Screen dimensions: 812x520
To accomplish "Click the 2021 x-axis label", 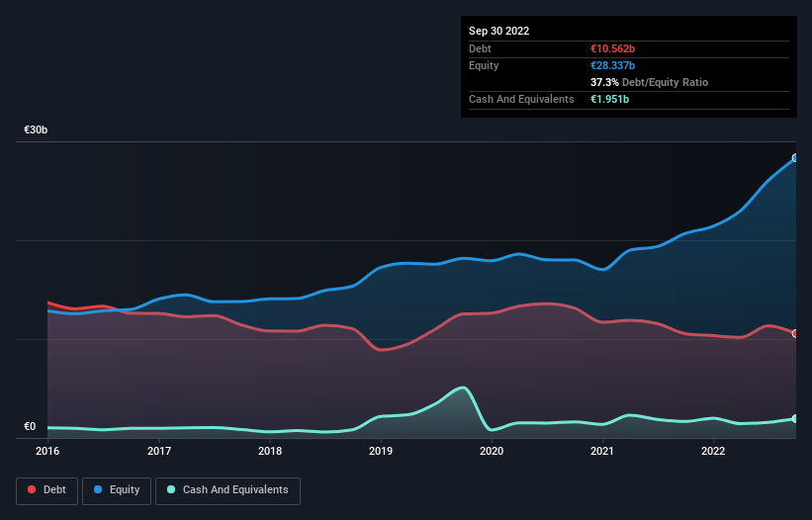I will point(602,451).
